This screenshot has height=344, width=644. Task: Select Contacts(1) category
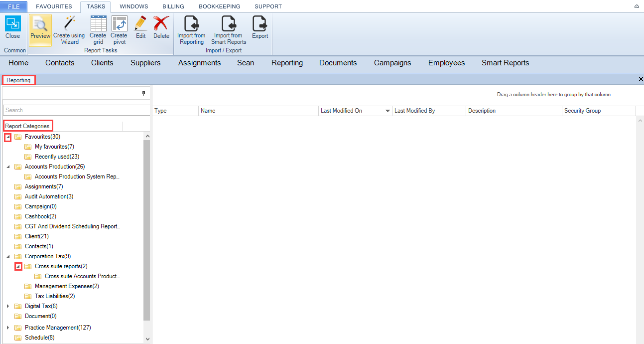click(39, 246)
